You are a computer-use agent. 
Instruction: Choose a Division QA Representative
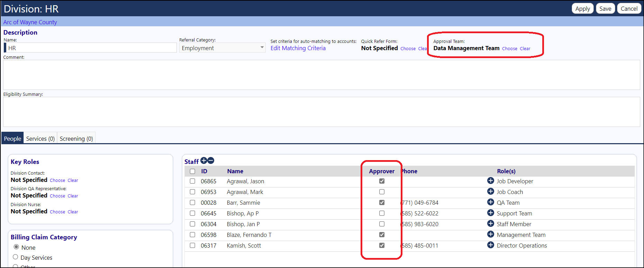click(57, 196)
